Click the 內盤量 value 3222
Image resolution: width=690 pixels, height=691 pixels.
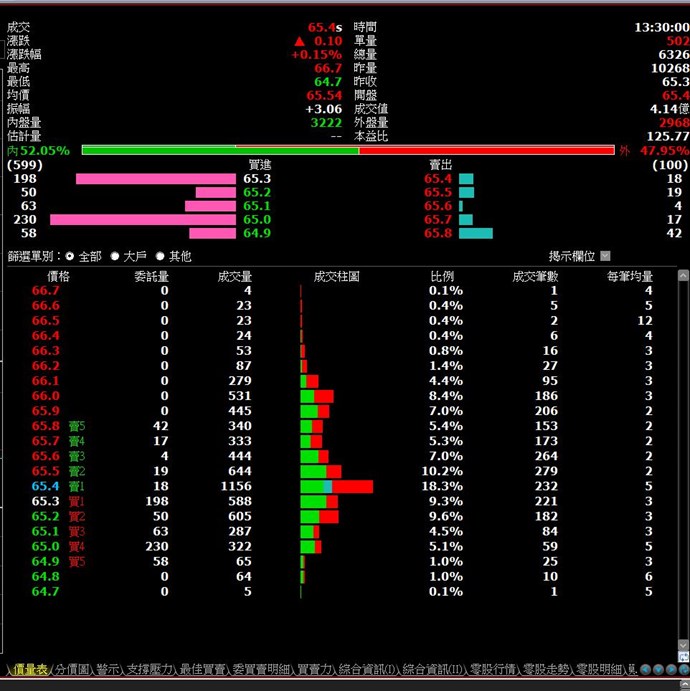pos(326,123)
